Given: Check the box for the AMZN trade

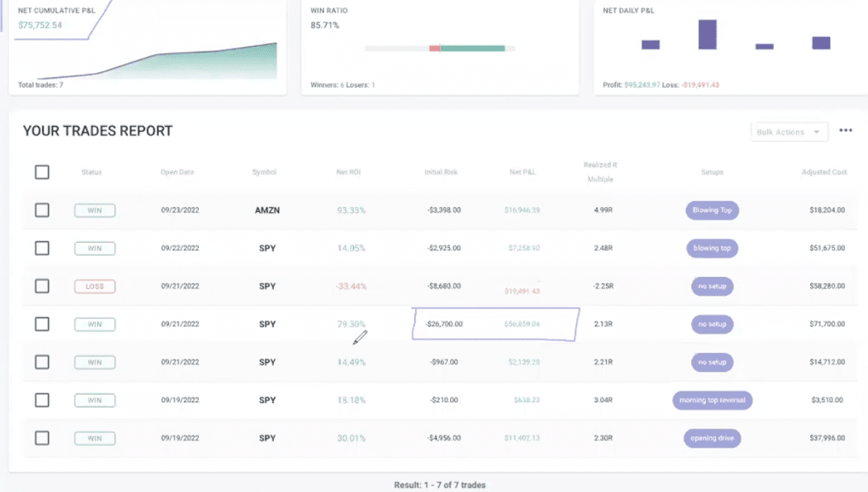Looking at the screenshot, I should (42, 210).
